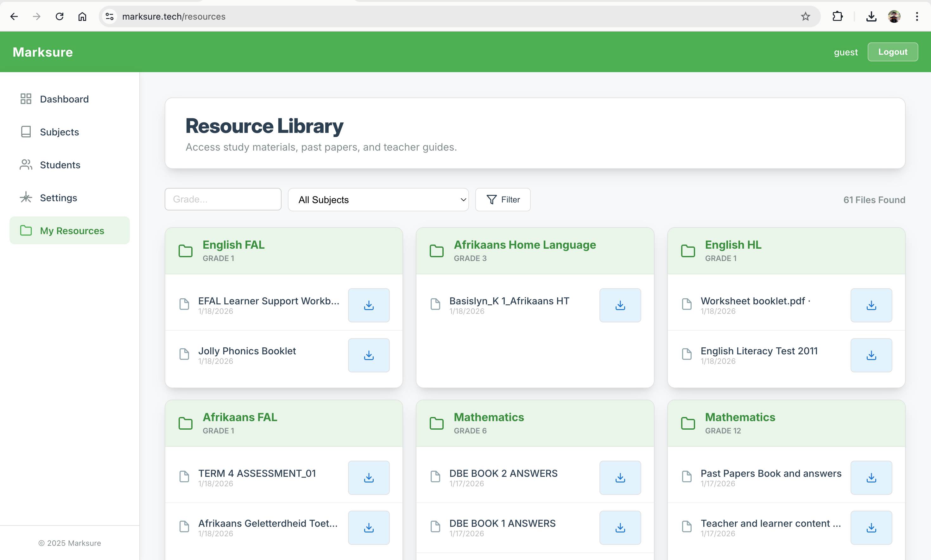The image size is (931, 560).
Task: Open Subjects in the sidebar
Action: pos(59,132)
